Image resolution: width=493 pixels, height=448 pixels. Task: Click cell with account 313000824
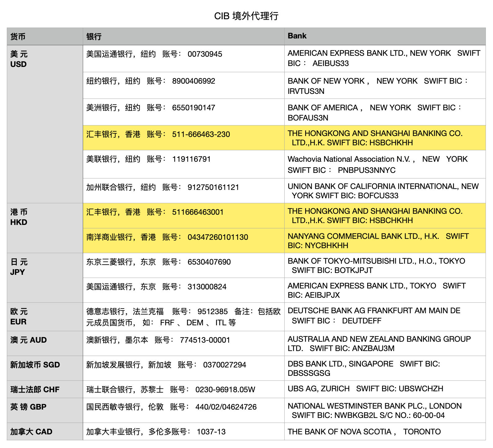click(184, 290)
